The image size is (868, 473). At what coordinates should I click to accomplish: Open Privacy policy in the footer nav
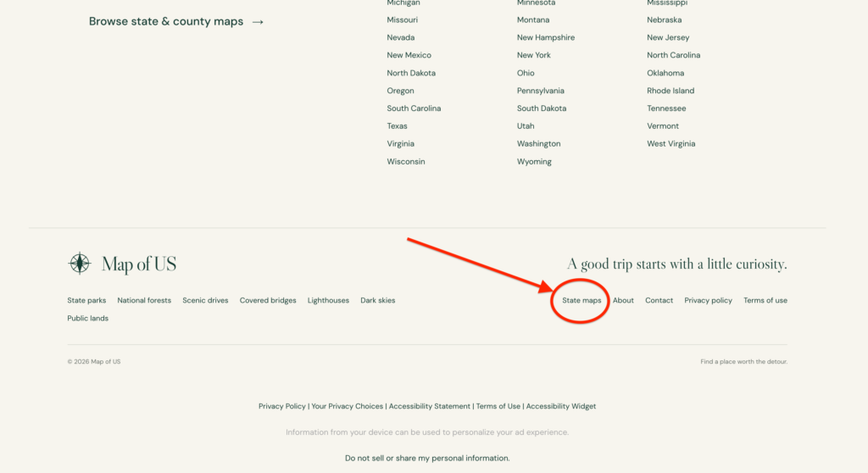coord(708,301)
